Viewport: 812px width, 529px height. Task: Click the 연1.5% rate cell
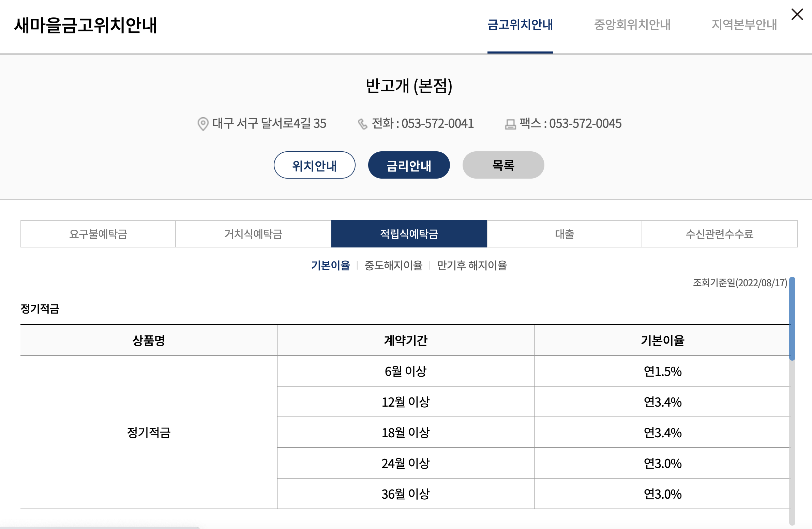(x=662, y=371)
